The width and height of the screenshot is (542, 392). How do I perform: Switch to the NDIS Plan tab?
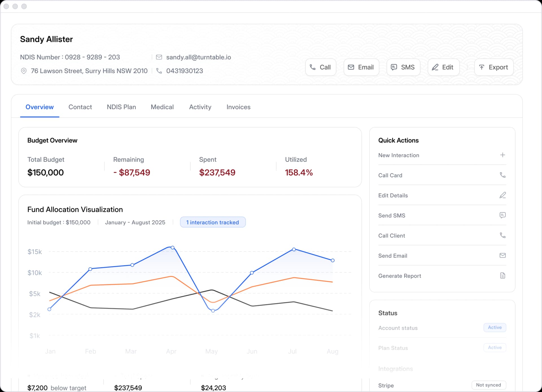[x=121, y=107]
